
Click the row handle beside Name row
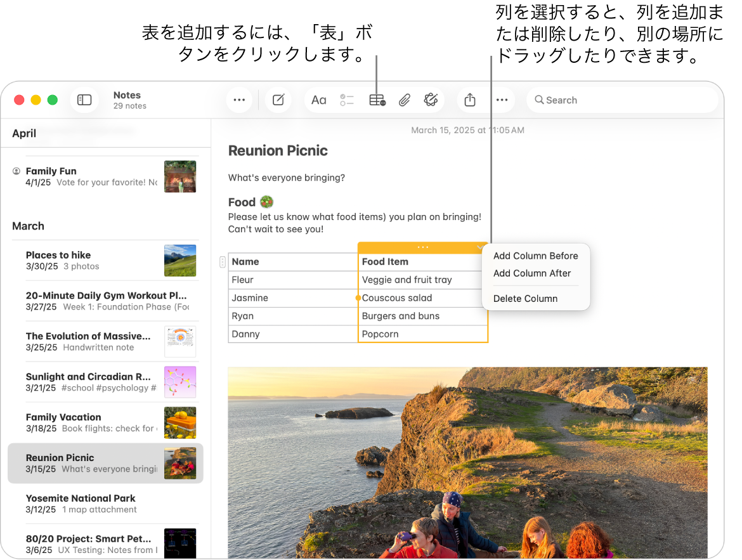tap(222, 262)
